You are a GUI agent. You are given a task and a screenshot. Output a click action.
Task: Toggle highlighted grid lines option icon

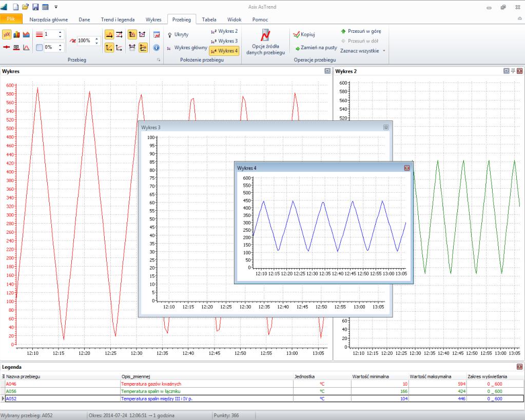pos(143,48)
